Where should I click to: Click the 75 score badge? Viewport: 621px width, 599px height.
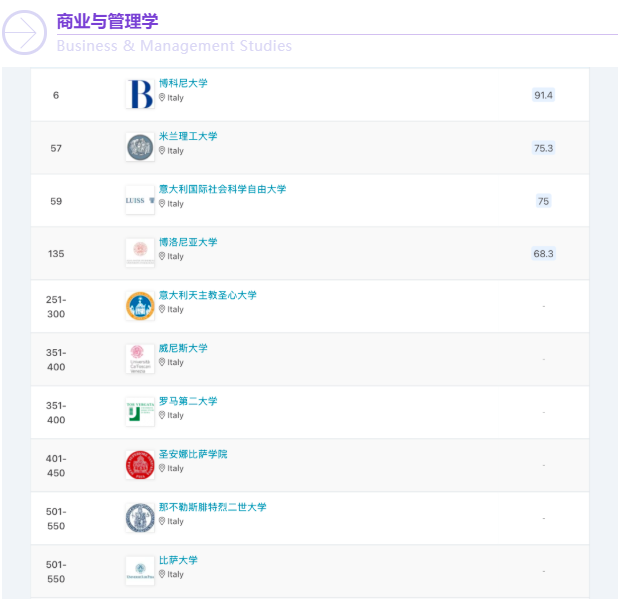(x=543, y=201)
